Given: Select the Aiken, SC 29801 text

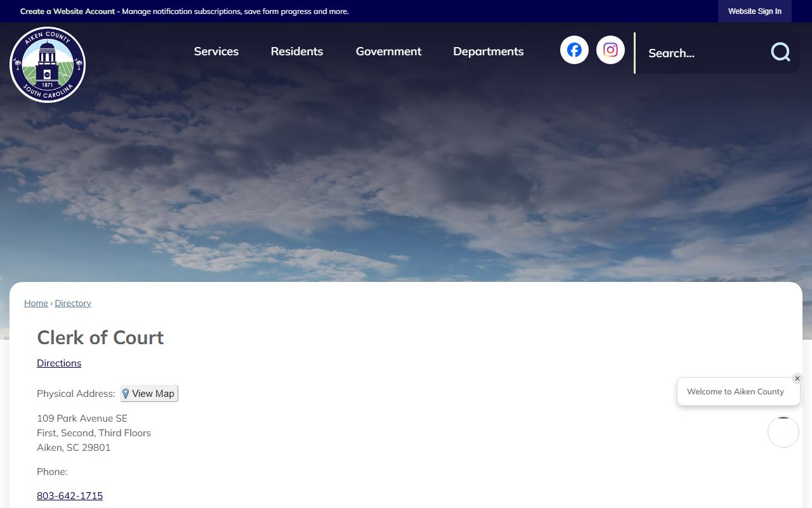Looking at the screenshot, I should pyautogui.click(x=74, y=448).
